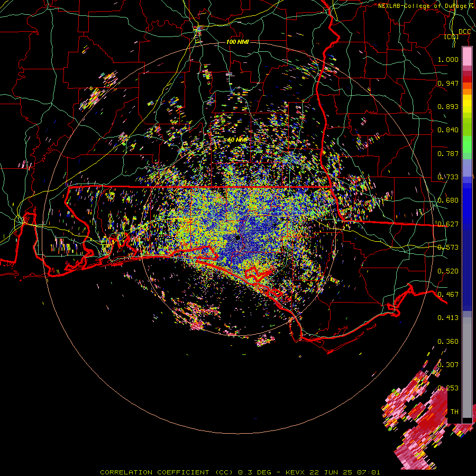
Task: Click the 0.413 legend value
Action: pos(448,318)
